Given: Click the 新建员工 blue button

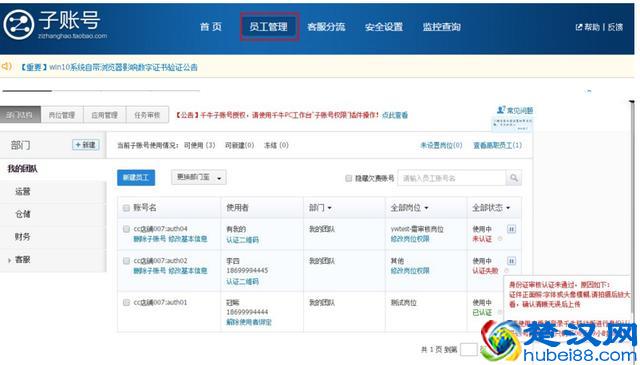Looking at the screenshot, I should (x=136, y=178).
